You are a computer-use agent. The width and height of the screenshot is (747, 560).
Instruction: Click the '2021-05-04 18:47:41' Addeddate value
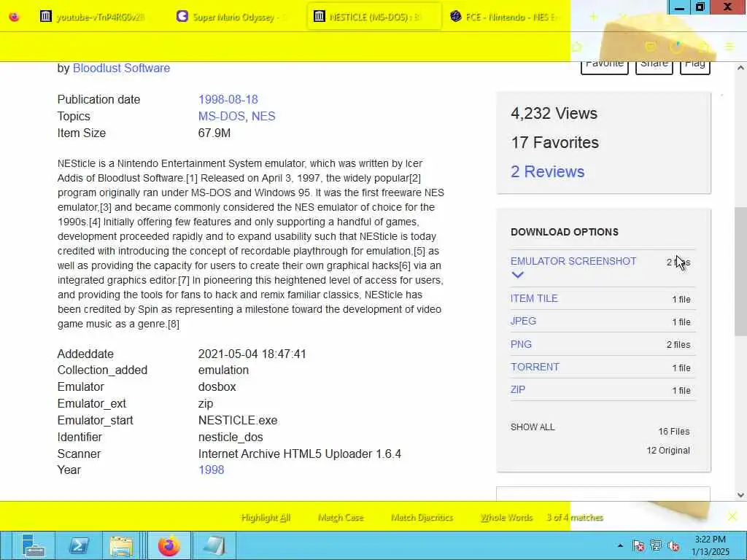[252, 354]
